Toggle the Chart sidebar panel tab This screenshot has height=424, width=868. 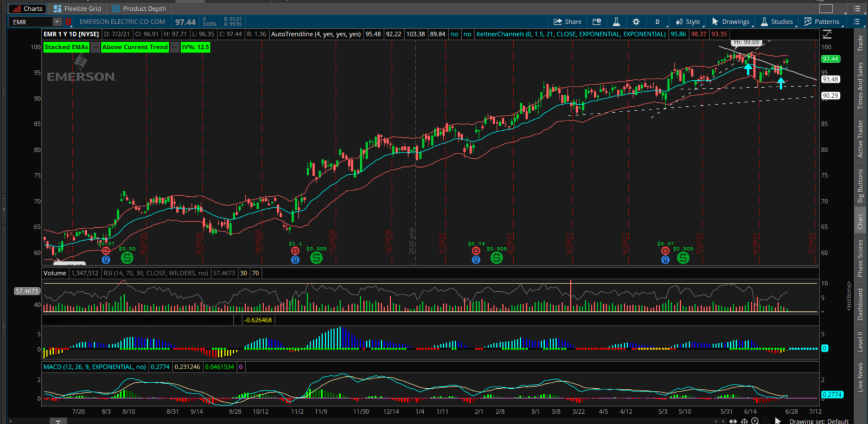[x=860, y=221]
